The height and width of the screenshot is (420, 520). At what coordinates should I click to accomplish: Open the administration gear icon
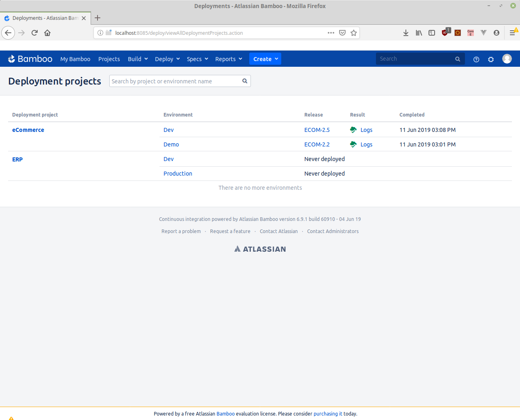491,59
